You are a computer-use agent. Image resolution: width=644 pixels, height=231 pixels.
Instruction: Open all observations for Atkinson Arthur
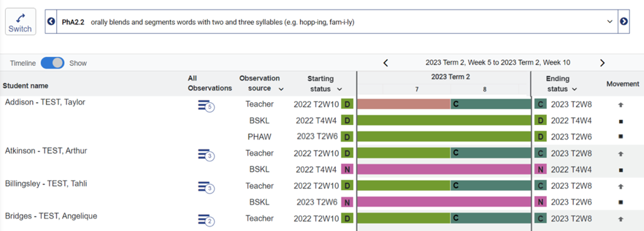click(206, 155)
